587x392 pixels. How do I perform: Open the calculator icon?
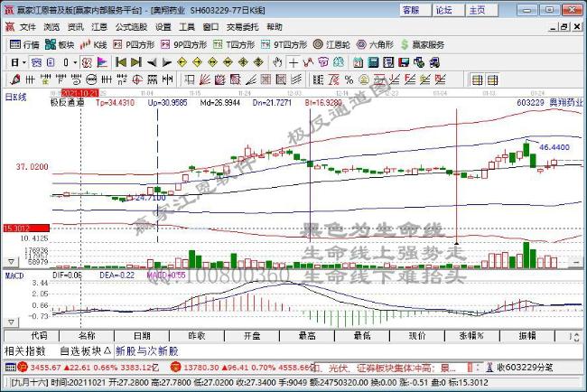tap(373, 62)
